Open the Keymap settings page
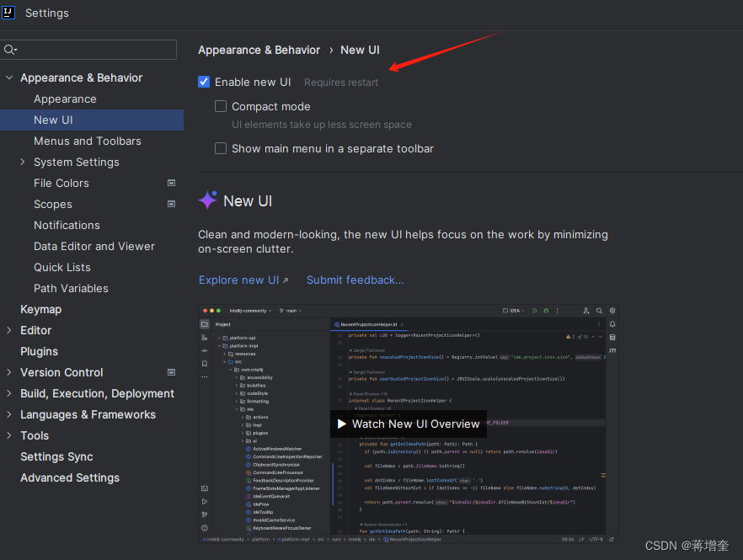The height and width of the screenshot is (560, 743). (x=40, y=309)
